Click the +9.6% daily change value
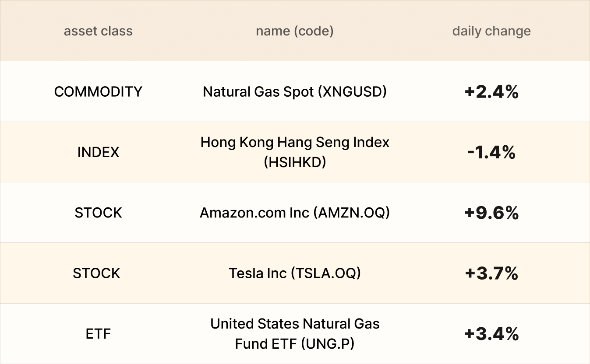Viewport: 590px width, 364px height. pyautogui.click(x=491, y=213)
